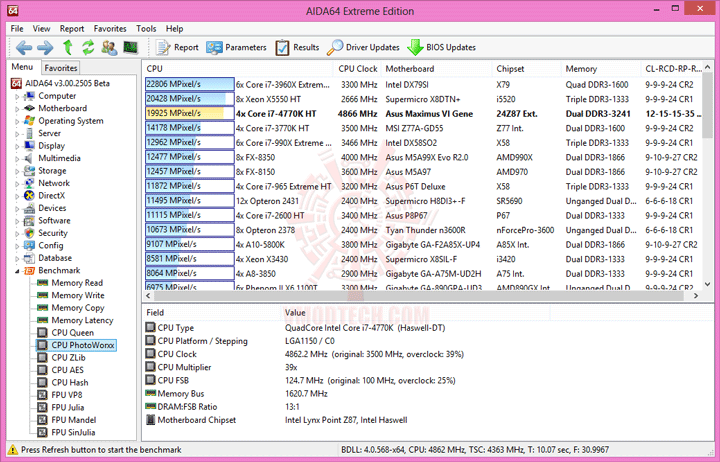Switch to the Menu tab
This screenshot has height=462, width=720.
tap(22, 67)
